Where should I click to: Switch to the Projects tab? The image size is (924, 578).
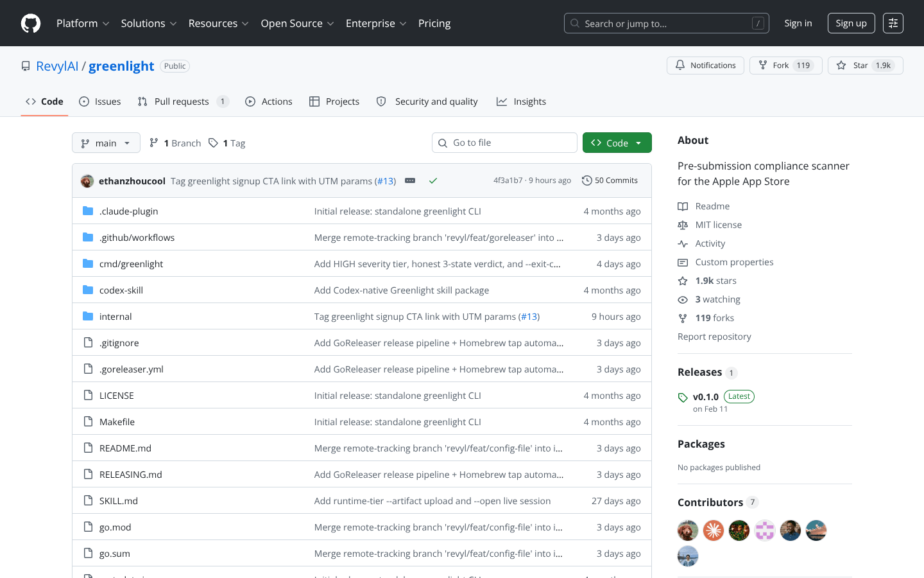[334, 101]
